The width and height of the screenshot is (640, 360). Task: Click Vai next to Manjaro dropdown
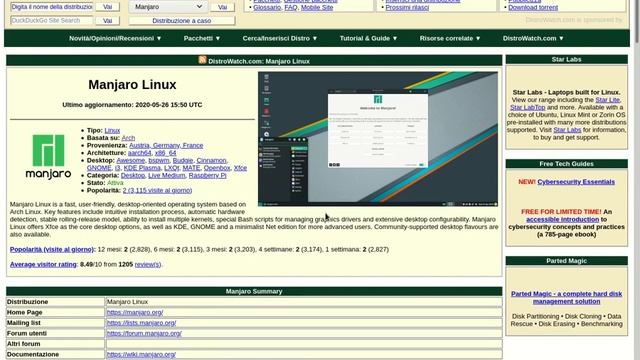(x=222, y=7)
